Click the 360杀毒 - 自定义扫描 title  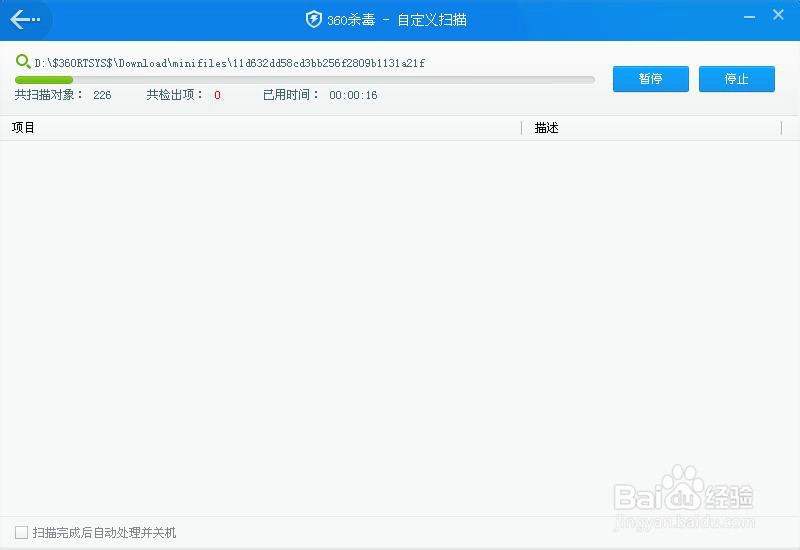(397, 20)
